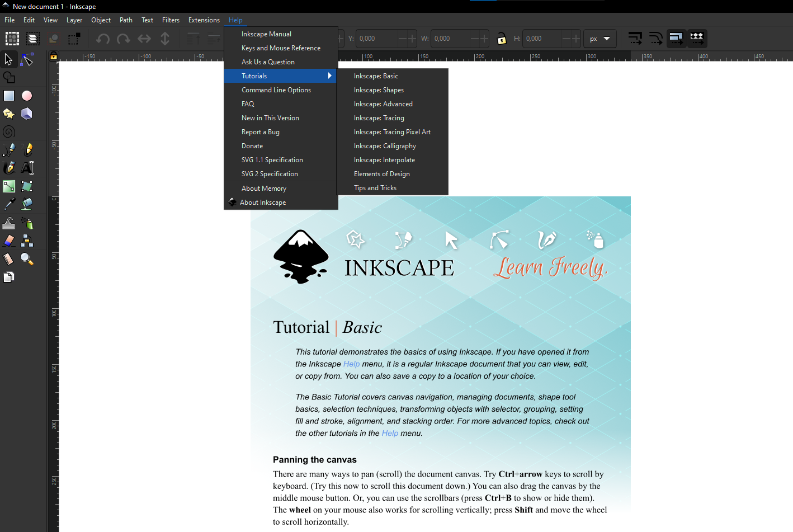793x532 pixels.
Task: Flip selection horizontally icon
Action: [x=144, y=39]
